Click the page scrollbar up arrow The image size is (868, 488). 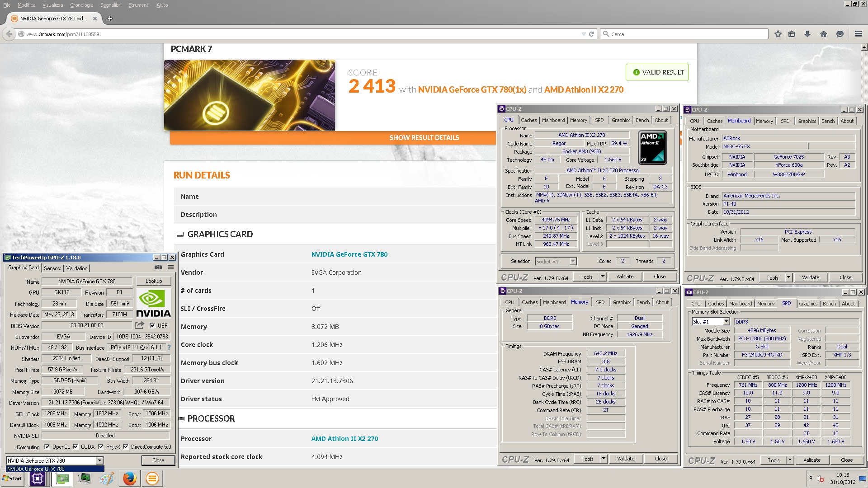click(864, 47)
